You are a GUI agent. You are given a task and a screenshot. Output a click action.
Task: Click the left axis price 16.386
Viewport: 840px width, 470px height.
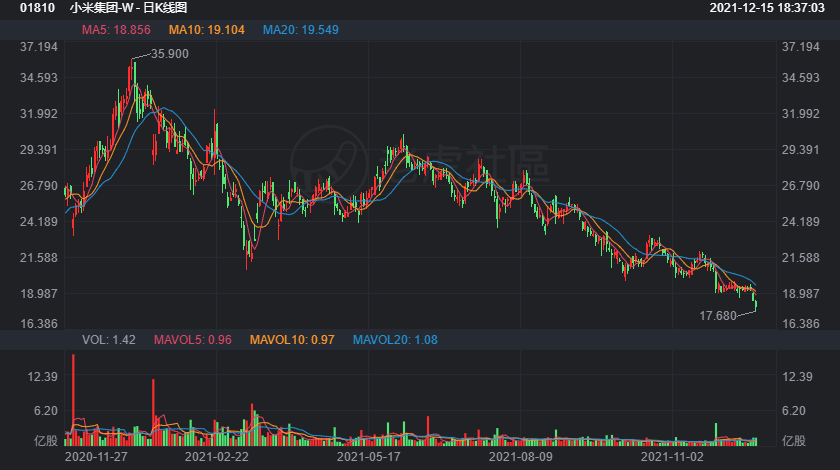(x=39, y=324)
